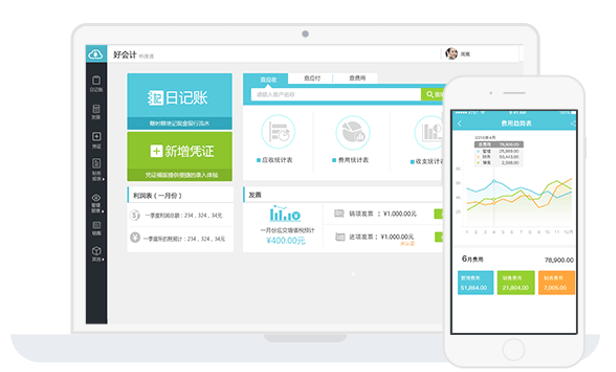Open the 发票 calculator icon in sidebar

(x=96, y=112)
